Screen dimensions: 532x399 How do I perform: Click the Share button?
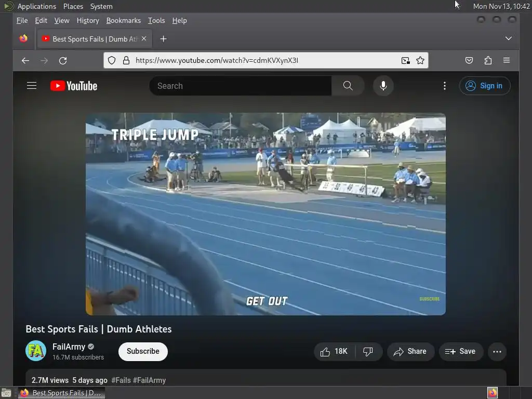(x=410, y=352)
